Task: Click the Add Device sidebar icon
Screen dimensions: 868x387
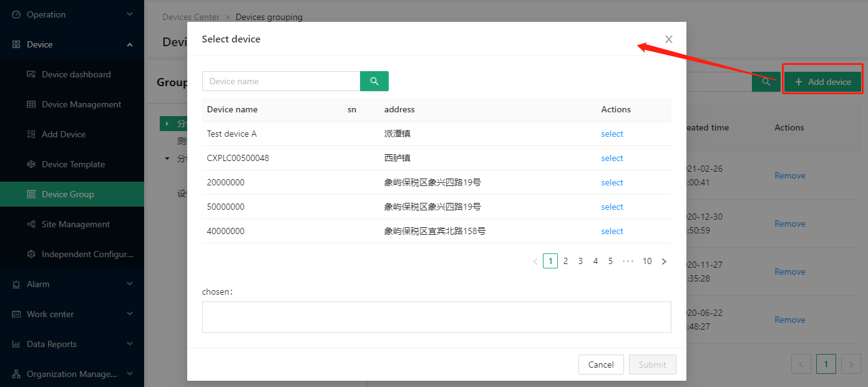Action: click(x=31, y=134)
